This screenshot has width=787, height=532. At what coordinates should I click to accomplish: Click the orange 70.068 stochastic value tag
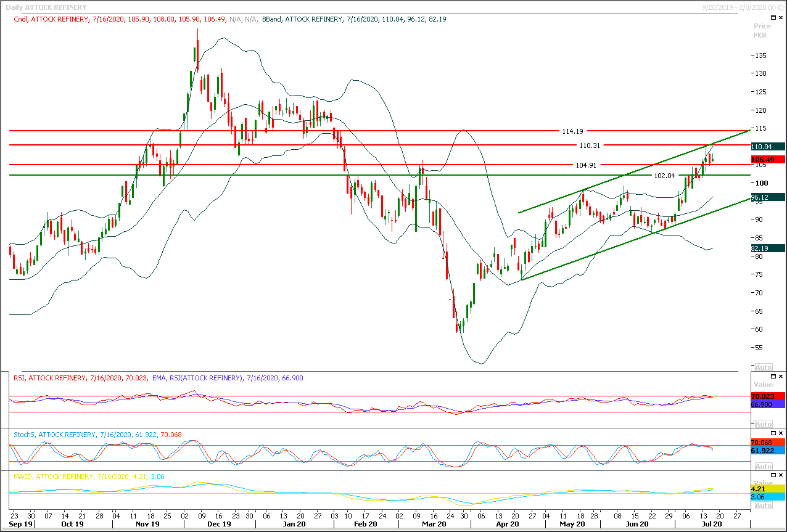[x=767, y=443]
